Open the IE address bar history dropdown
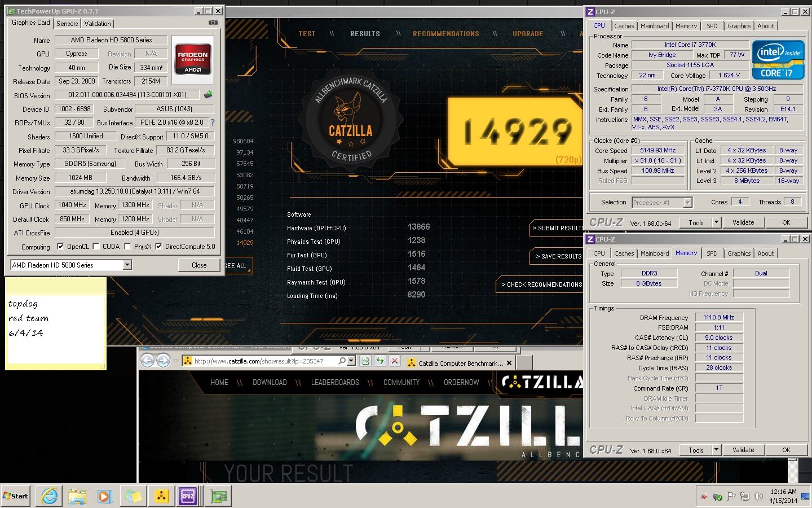Viewport: 812px width, 508px height. point(351,361)
